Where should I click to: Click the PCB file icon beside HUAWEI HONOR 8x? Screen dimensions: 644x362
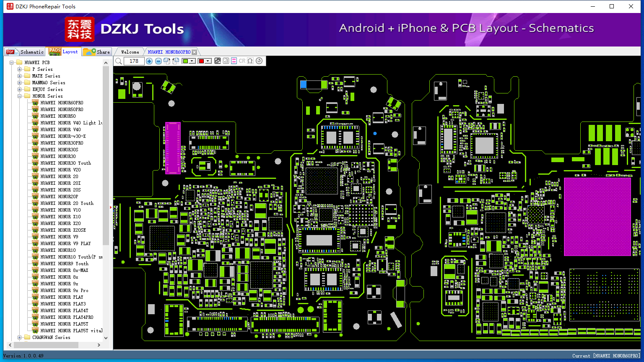(x=35, y=277)
